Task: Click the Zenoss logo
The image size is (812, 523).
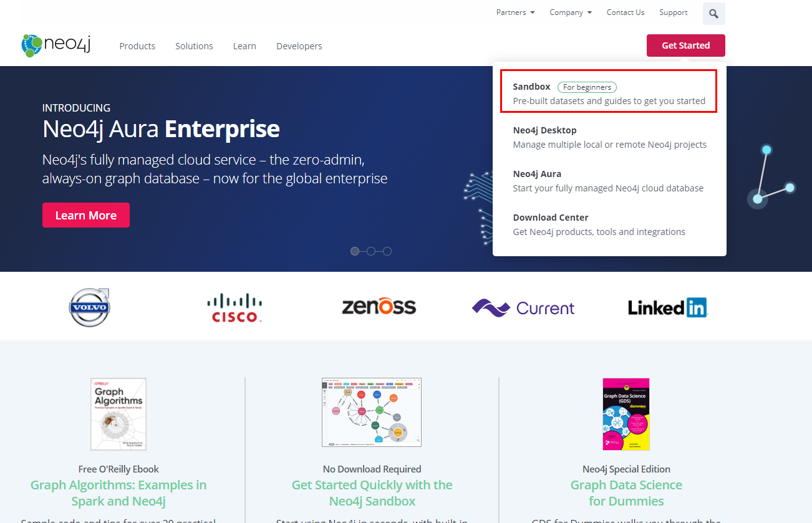Action: click(x=379, y=307)
